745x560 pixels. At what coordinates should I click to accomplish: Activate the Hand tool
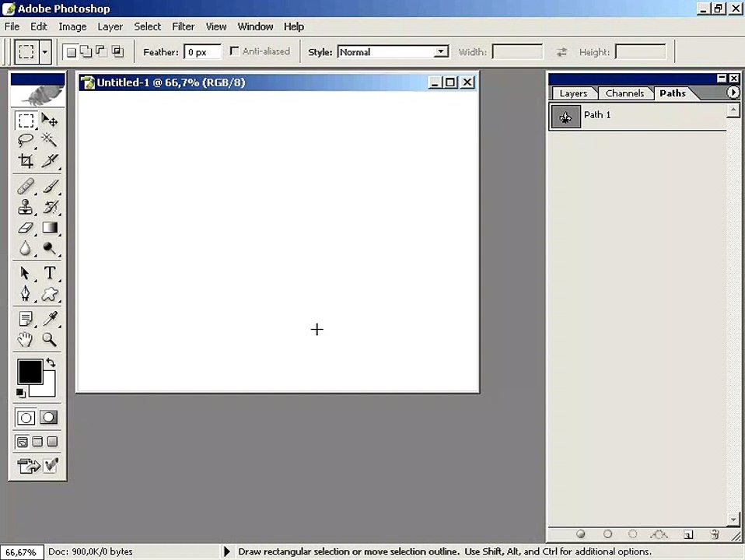tap(26, 339)
